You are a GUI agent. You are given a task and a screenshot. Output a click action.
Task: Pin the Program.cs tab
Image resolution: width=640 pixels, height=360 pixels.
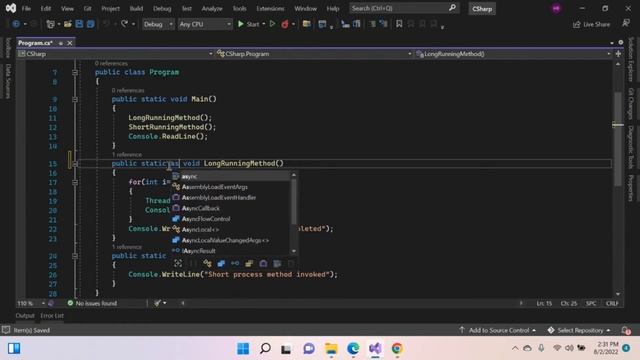[61, 43]
